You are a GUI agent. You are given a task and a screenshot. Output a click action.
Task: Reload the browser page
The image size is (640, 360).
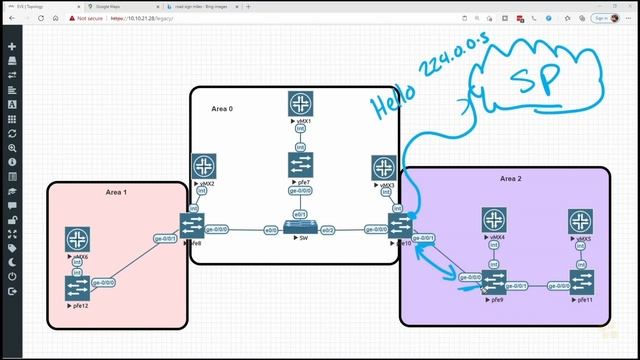tap(41, 18)
